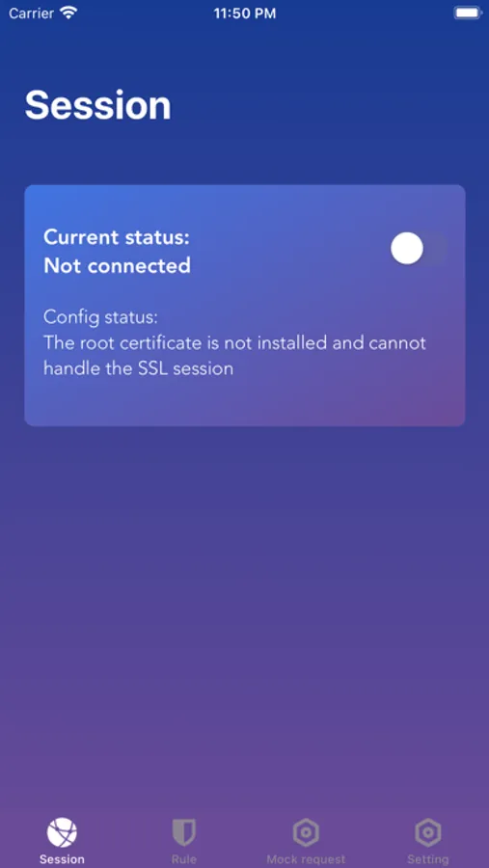Tap the Session globe icon in tab bar
The image size is (489, 868).
(62, 832)
